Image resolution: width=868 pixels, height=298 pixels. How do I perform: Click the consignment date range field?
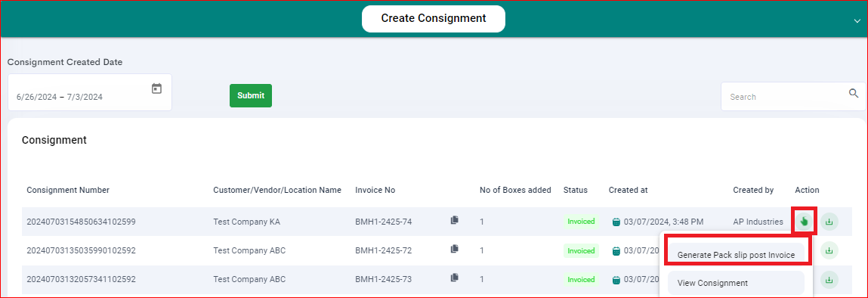pos(90,92)
